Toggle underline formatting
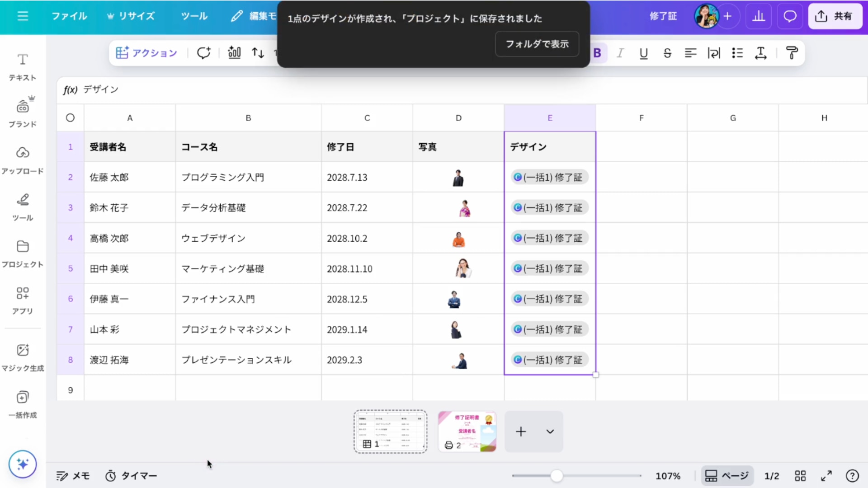Screen dimensions: 868x488 [x=644, y=53]
